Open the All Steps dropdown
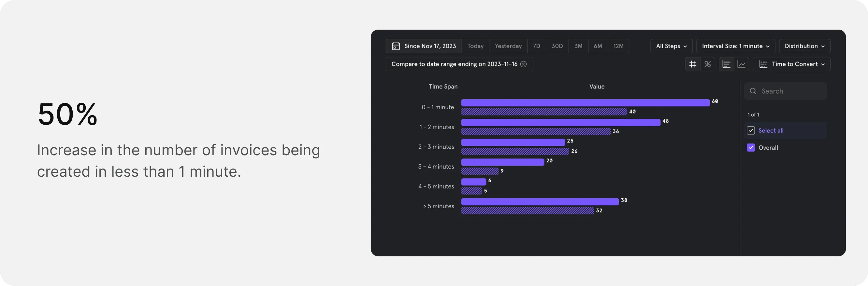 click(671, 46)
